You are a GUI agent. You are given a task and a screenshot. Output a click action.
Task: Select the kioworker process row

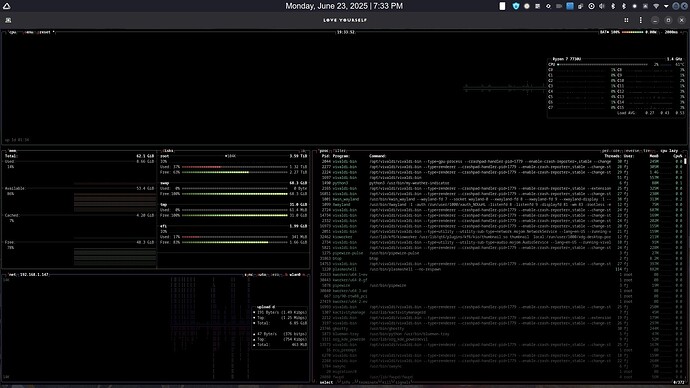[x=502, y=237]
